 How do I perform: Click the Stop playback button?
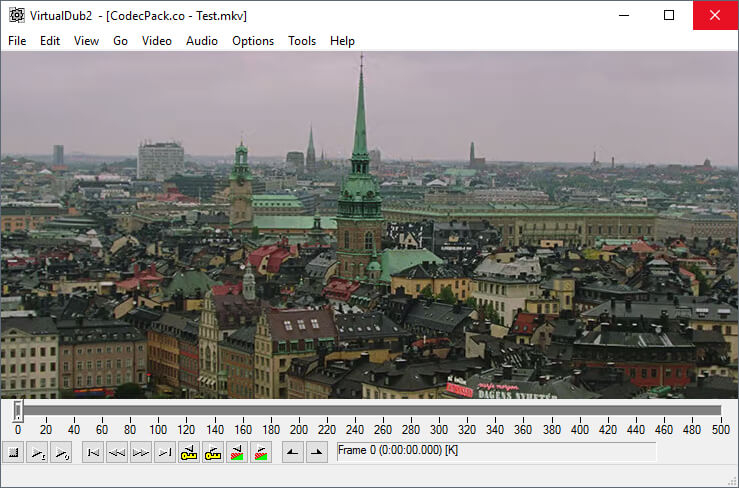click(13, 453)
